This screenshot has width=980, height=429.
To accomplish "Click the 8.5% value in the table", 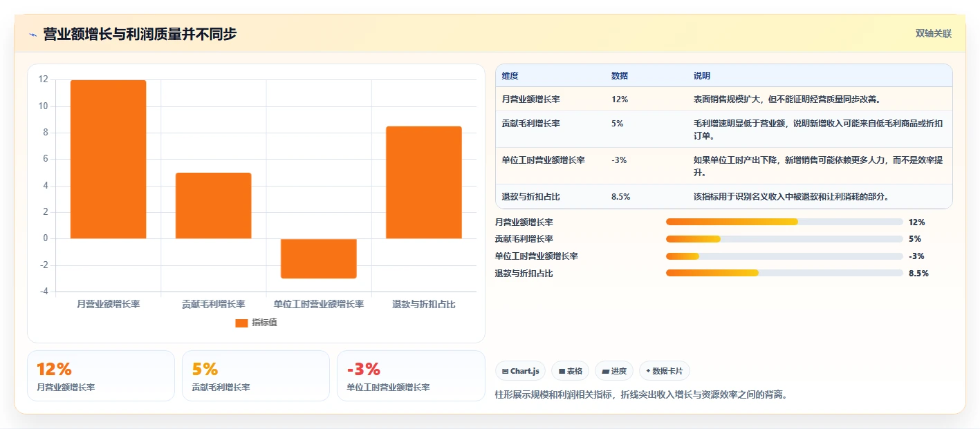I will pos(621,197).
